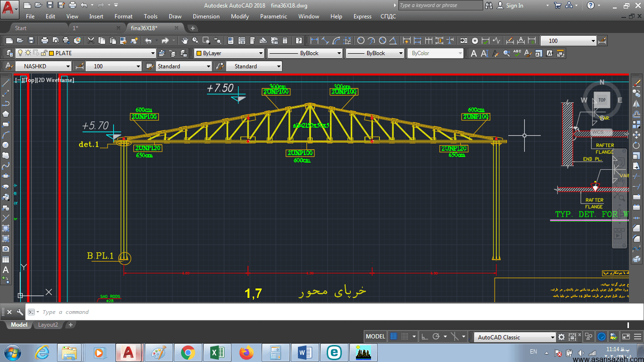The image size is (644, 362).
Task: Click the Sign In button
Action: pyautogui.click(x=514, y=6)
